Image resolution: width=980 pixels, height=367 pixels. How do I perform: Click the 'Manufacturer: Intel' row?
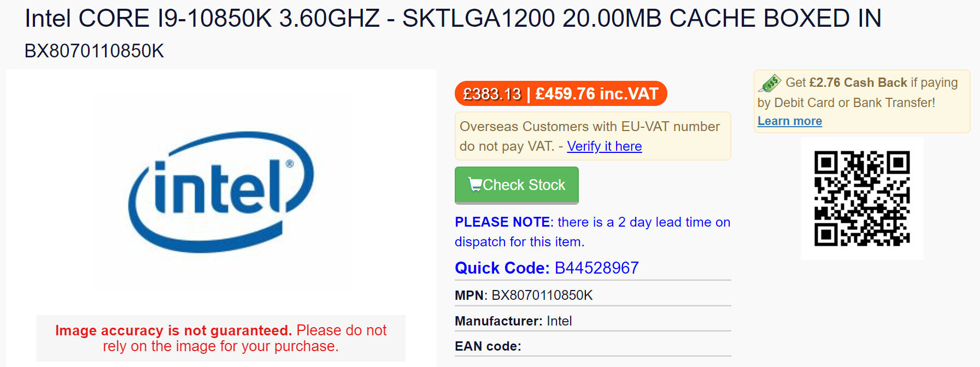point(513,321)
